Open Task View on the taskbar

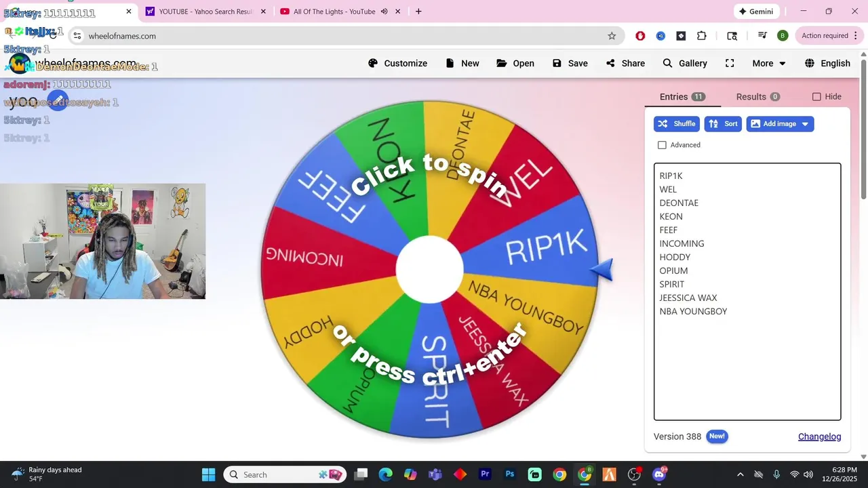click(361, 474)
